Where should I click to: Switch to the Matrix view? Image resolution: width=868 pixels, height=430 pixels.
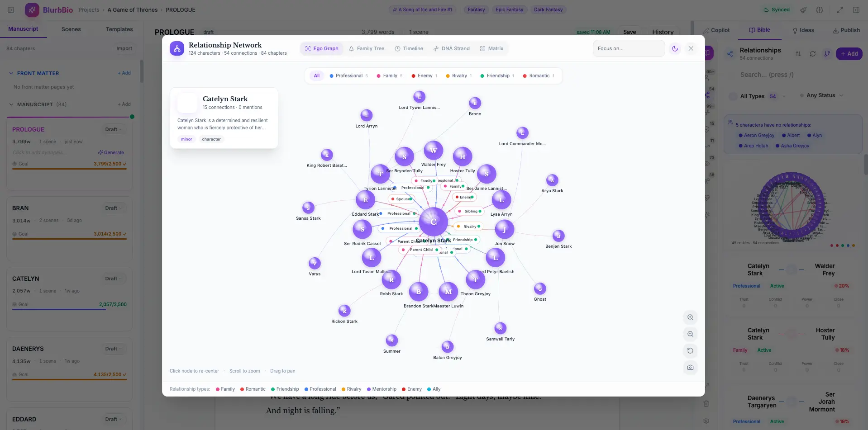(491, 48)
